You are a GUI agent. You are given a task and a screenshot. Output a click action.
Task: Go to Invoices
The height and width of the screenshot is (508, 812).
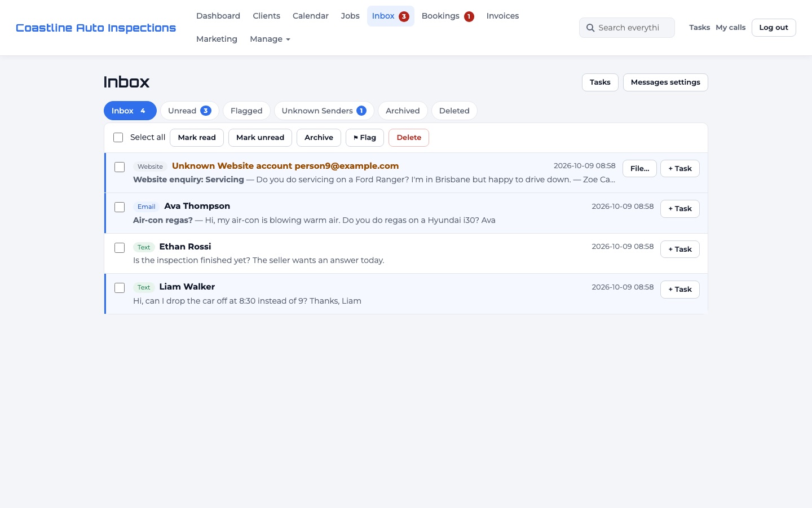[x=502, y=16]
